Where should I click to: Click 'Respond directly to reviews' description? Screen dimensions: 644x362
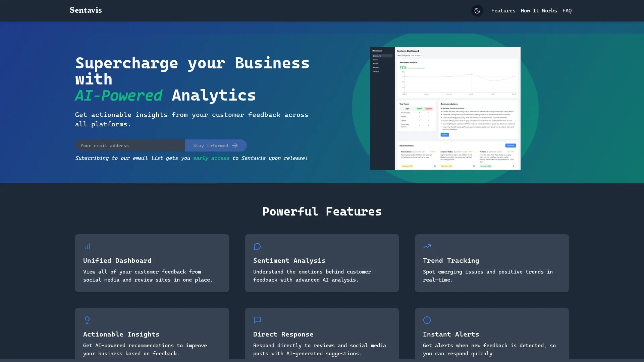point(320,349)
